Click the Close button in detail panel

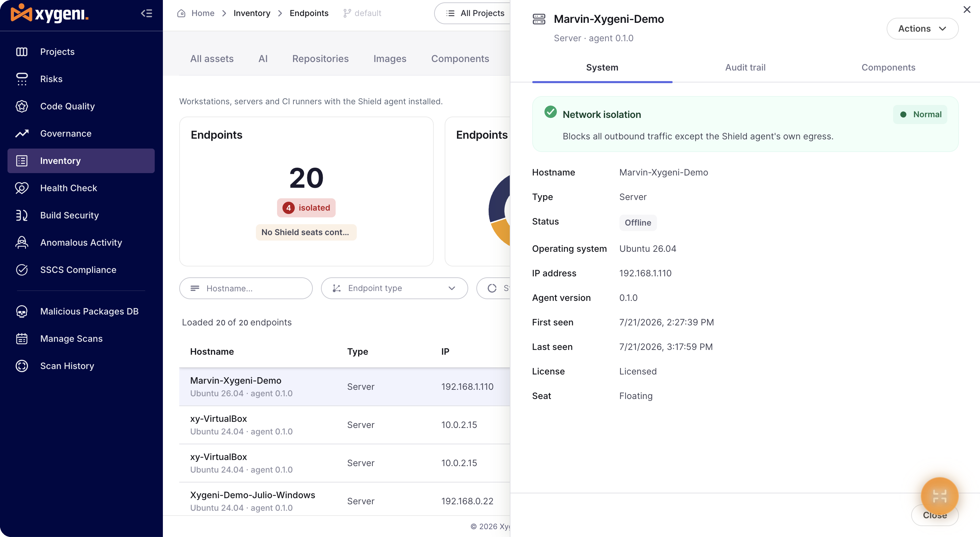[935, 515]
